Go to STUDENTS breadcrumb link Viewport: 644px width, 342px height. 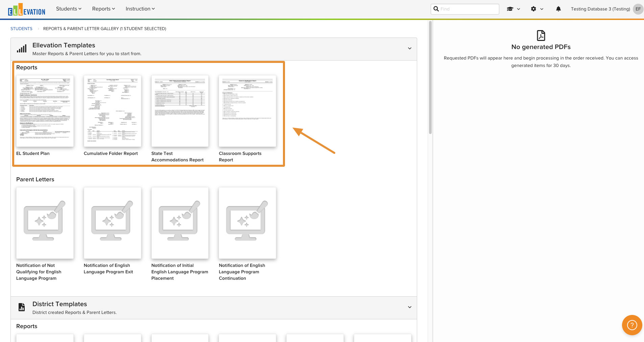pos(21,29)
